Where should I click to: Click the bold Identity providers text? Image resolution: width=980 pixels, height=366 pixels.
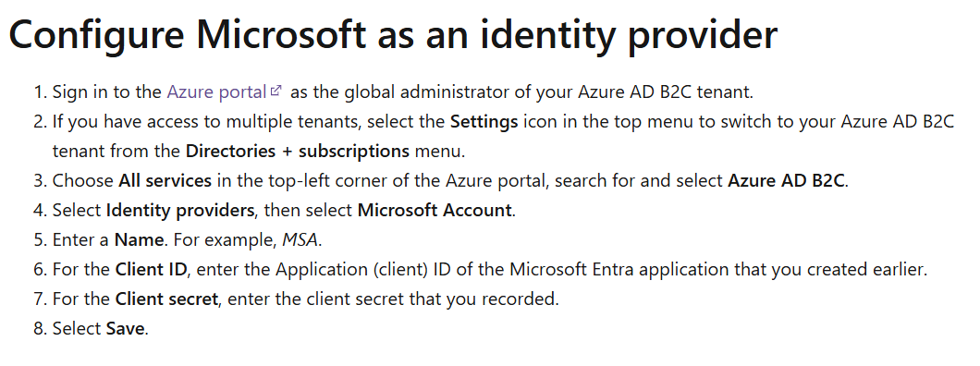(x=180, y=210)
